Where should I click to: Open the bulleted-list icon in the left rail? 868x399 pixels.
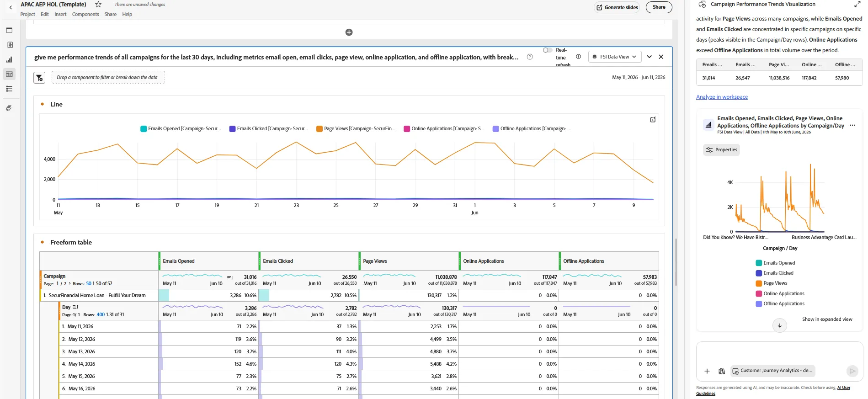click(9, 89)
